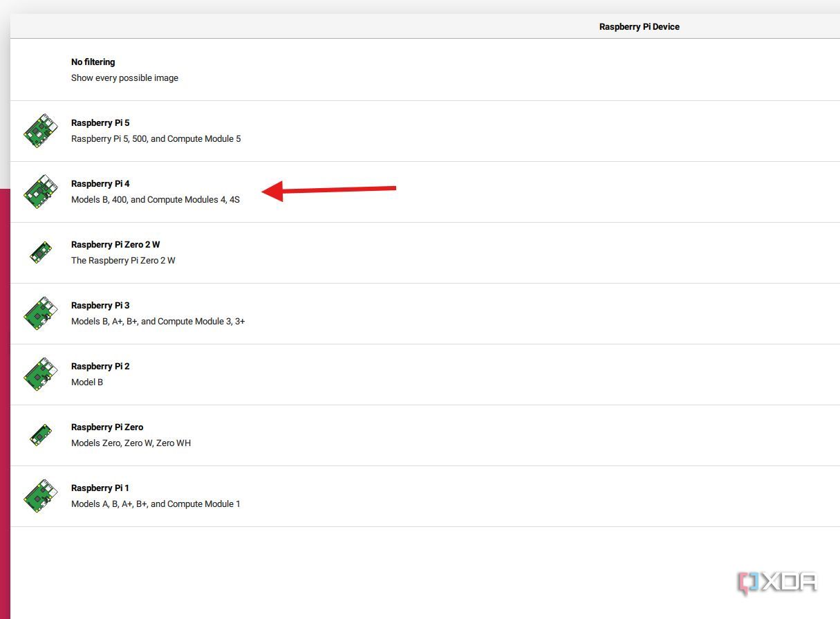Pick the "Raspberry Pi 3" device title
Image resolution: width=840 pixels, height=619 pixels.
pyautogui.click(x=100, y=306)
